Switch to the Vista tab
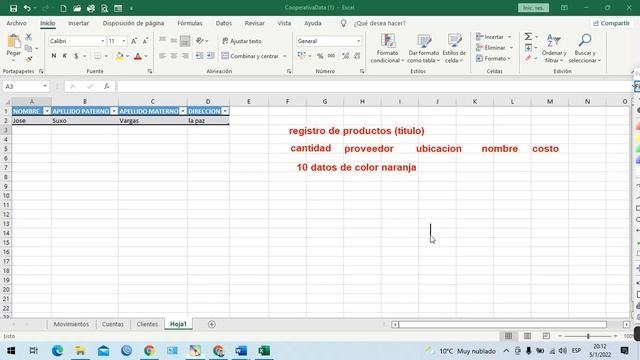Viewport: 640px width, 360px height. pyautogui.click(x=284, y=23)
